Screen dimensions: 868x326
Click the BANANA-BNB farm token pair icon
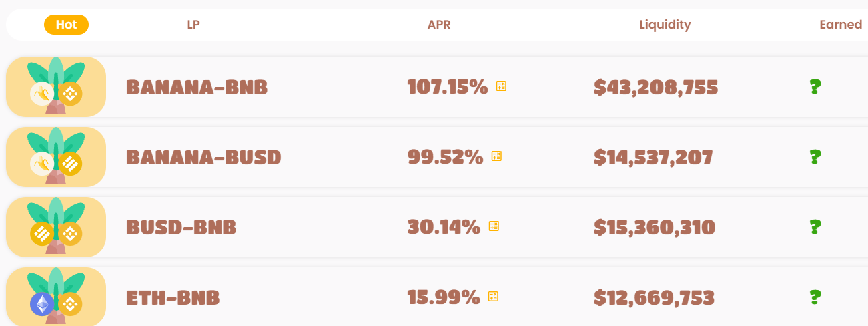(56, 87)
